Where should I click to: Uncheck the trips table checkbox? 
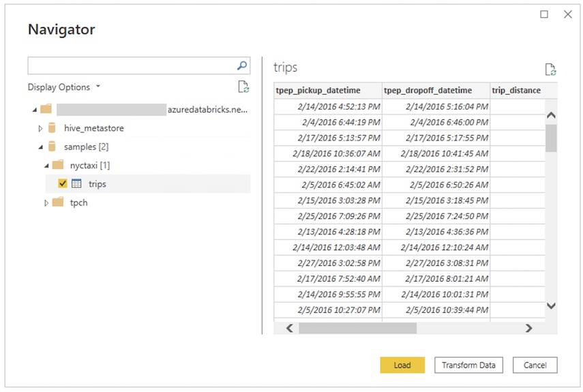63,184
